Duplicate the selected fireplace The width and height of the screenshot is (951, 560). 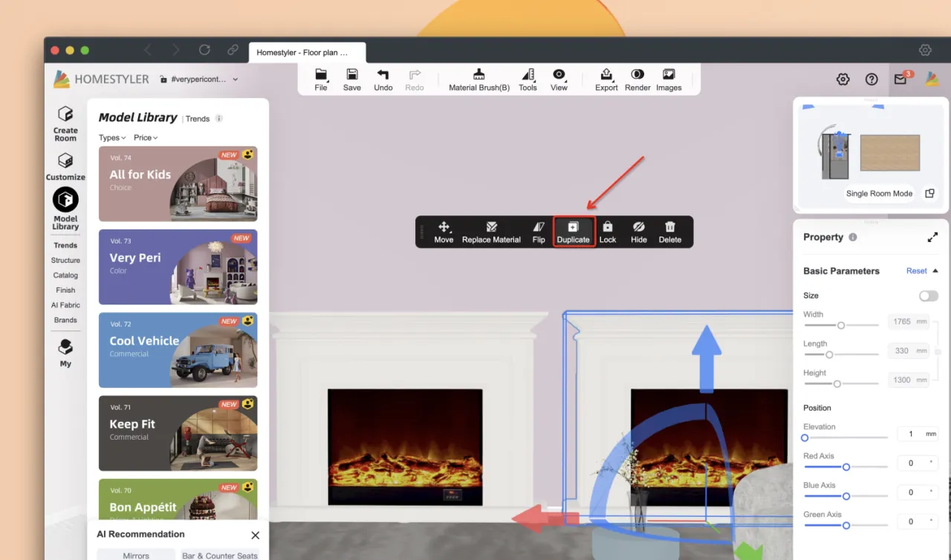coord(573,232)
